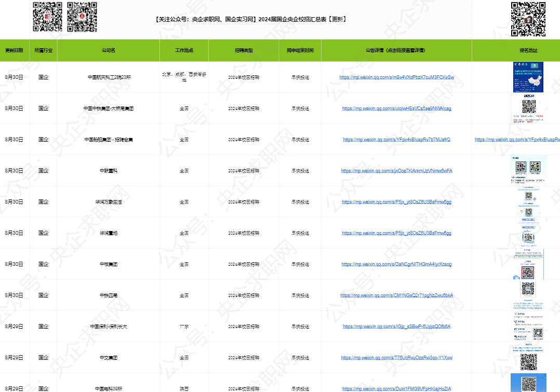Click the 招聘类型 column header
Viewport: 560px width, 392px height.
click(x=244, y=50)
